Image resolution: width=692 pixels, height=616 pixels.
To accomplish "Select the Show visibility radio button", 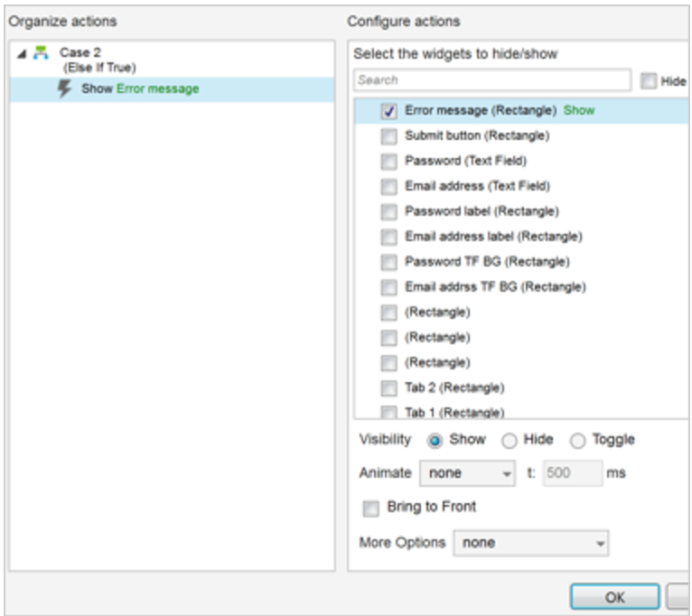I will pos(435,441).
